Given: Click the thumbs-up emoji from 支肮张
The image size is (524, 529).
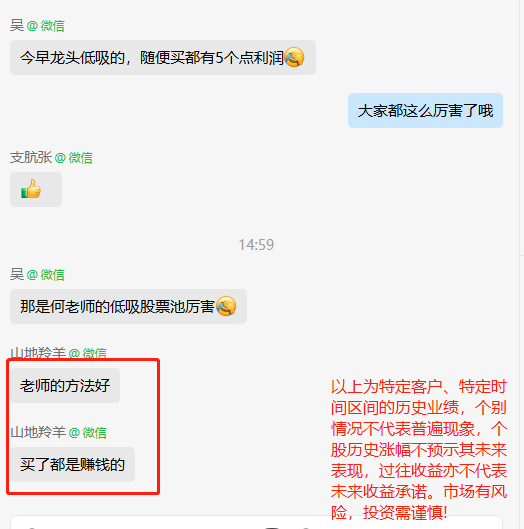Looking at the screenshot, I should click(x=31, y=189).
